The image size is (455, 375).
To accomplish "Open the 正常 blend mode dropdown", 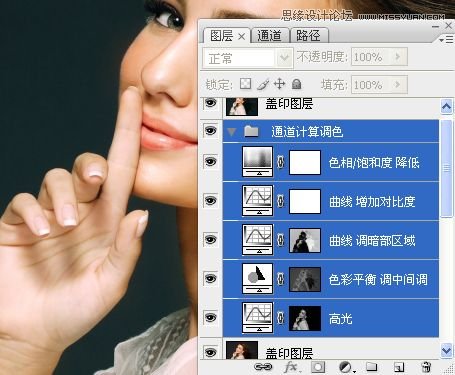I will (248, 58).
